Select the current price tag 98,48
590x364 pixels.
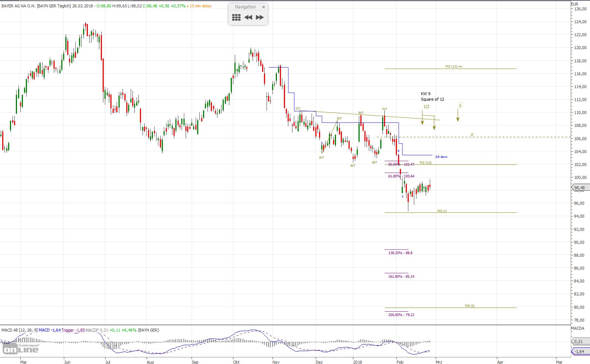point(579,188)
